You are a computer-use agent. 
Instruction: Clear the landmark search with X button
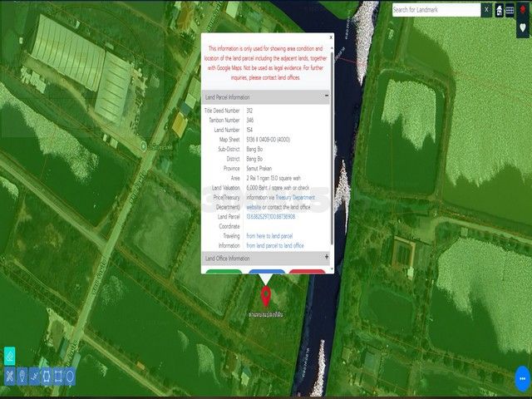pyautogui.click(x=486, y=10)
